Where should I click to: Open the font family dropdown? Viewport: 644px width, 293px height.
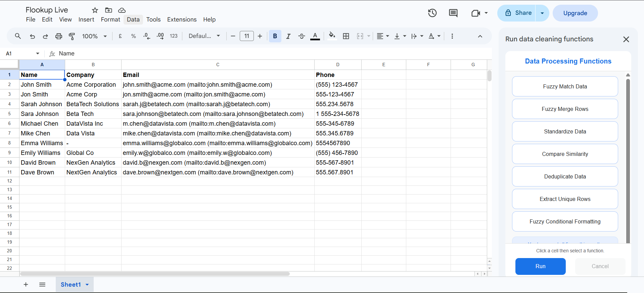pyautogui.click(x=204, y=36)
